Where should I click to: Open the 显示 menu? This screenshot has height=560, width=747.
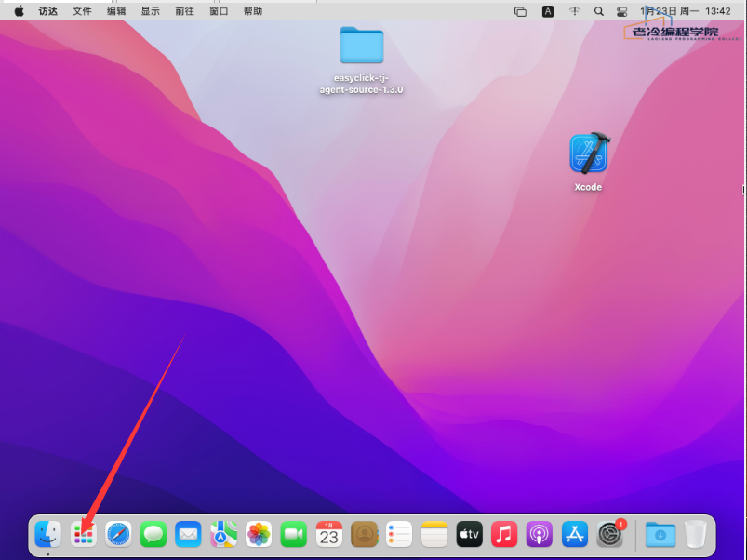[x=151, y=11]
